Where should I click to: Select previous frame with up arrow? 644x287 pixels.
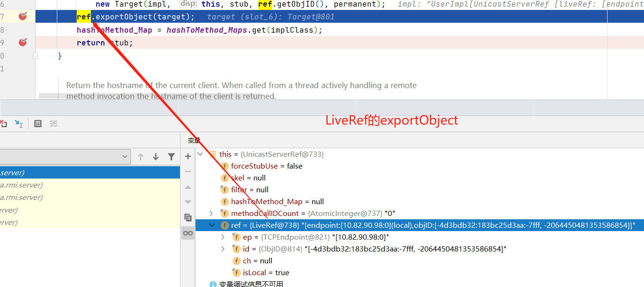(x=141, y=157)
